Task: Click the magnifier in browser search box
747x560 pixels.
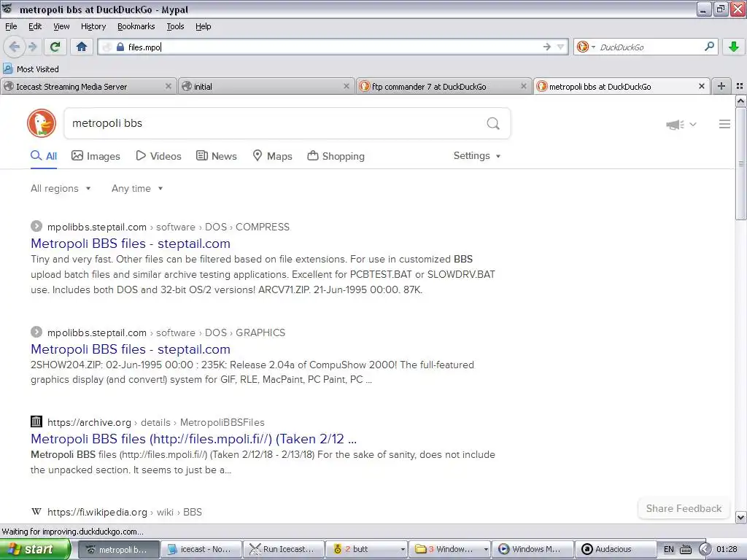Action: 709,46
